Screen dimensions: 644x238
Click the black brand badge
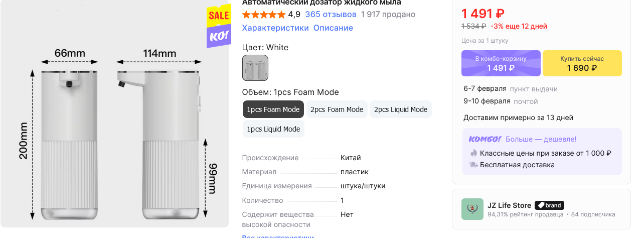[x=549, y=205]
